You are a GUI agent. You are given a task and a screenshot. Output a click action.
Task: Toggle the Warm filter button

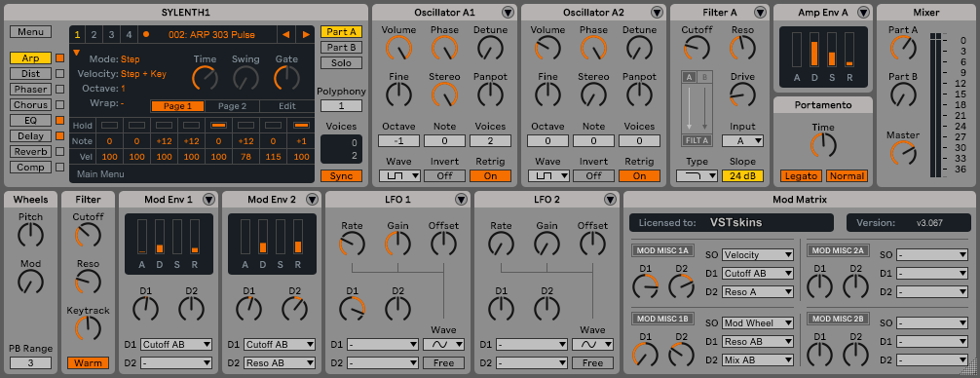(x=88, y=363)
